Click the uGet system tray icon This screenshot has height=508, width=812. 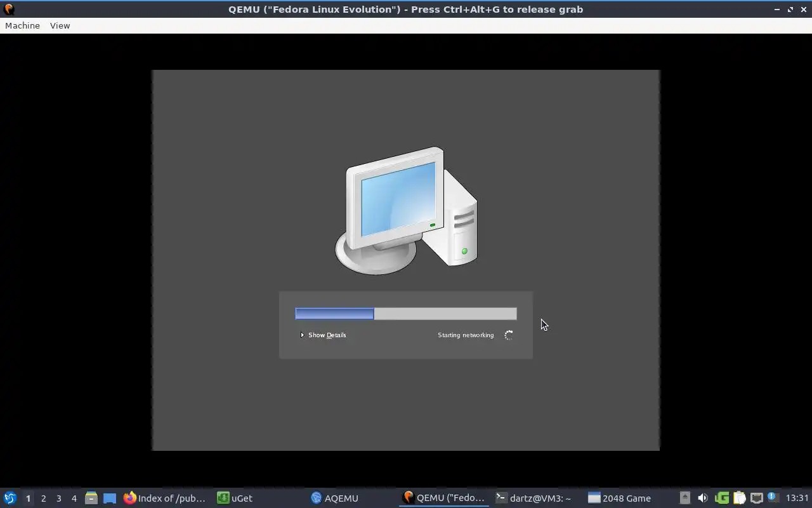721,498
